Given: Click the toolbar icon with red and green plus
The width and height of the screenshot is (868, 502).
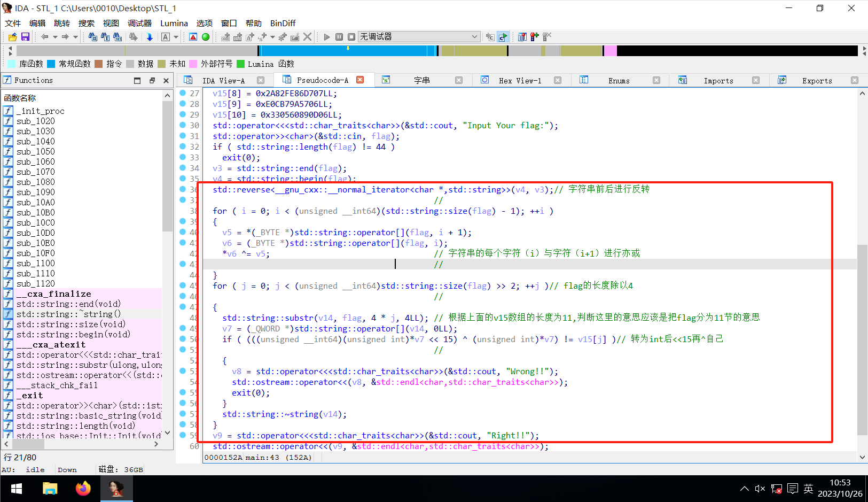Looking at the screenshot, I should tap(534, 37).
